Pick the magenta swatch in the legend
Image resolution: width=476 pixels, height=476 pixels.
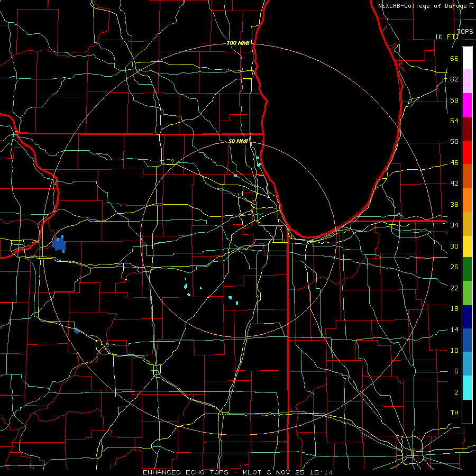coord(467,105)
